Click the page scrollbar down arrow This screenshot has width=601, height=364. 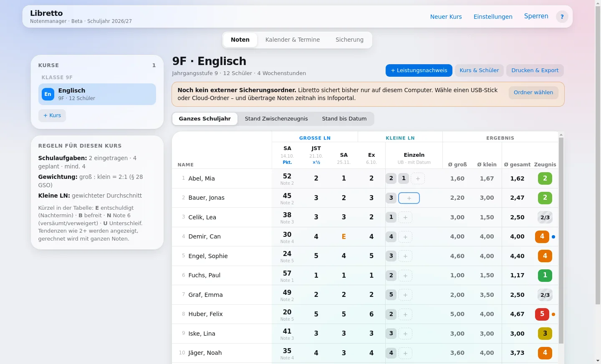click(598, 361)
